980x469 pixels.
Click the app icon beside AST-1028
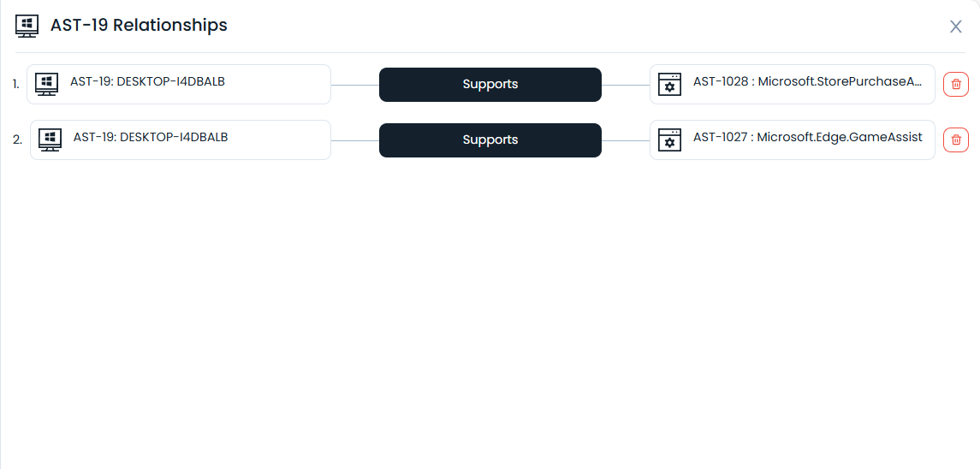click(669, 84)
